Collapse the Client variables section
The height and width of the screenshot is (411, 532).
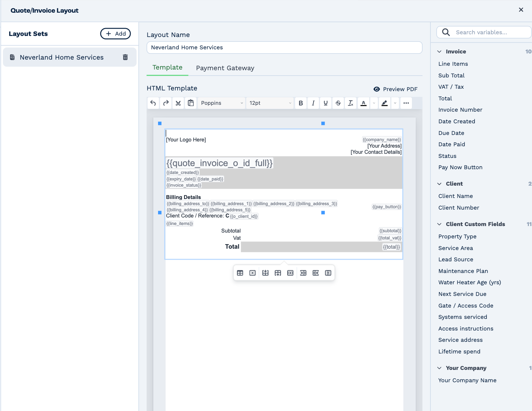[x=439, y=184]
